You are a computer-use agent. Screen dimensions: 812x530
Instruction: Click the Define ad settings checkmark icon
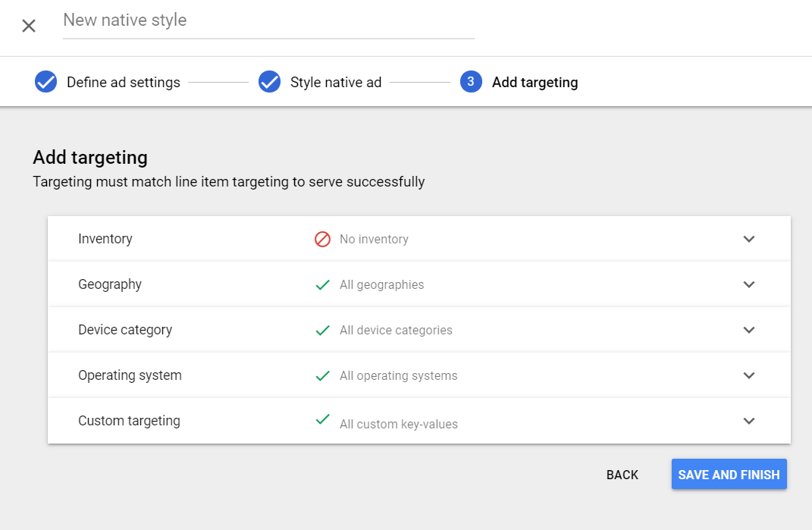pyautogui.click(x=46, y=82)
